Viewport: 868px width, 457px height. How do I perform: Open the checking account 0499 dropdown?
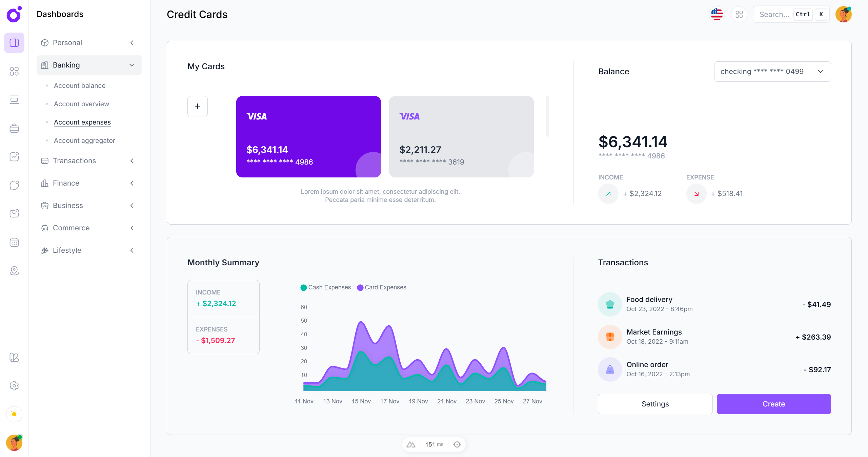772,71
